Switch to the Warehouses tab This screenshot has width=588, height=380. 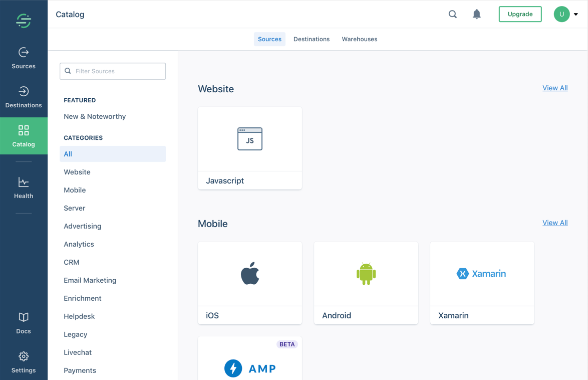pyautogui.click(x=359, y=39)
